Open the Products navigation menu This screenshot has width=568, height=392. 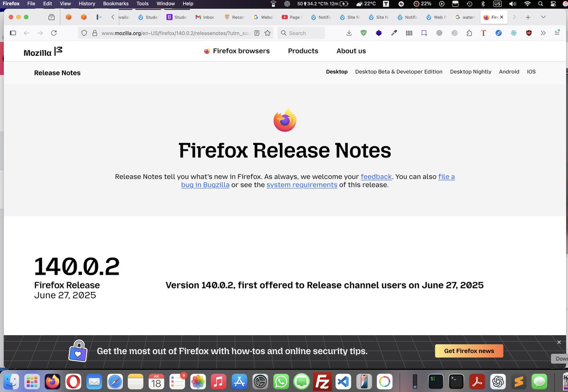(x=303, y=51)
